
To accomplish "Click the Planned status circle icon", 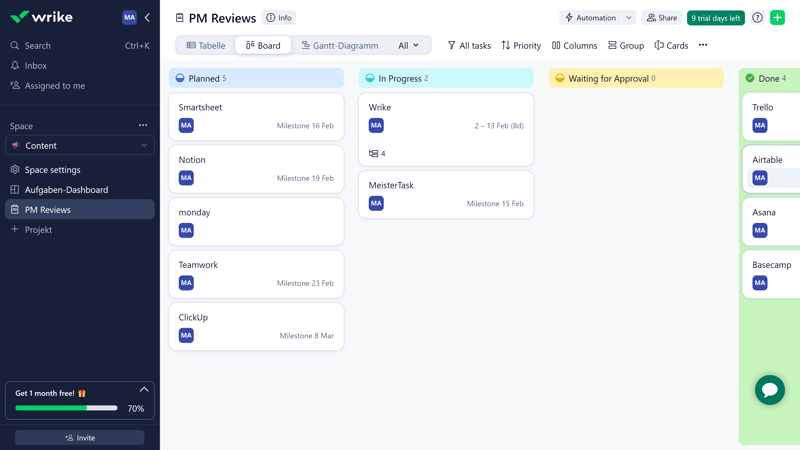I will tap(180, 78).
